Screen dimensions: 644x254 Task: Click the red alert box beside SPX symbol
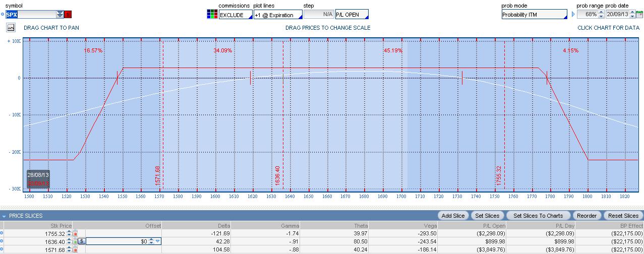pos(68,15)
